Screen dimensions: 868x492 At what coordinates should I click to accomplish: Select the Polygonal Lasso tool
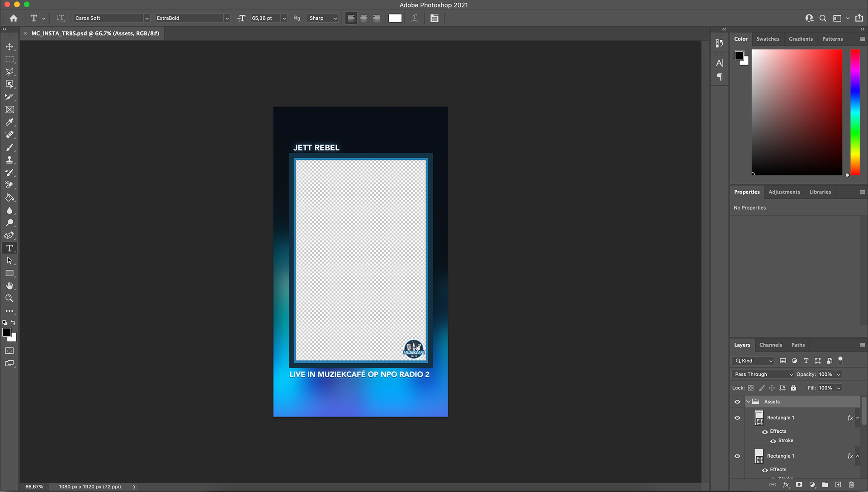pyautogui.click(x=9, y=72)
